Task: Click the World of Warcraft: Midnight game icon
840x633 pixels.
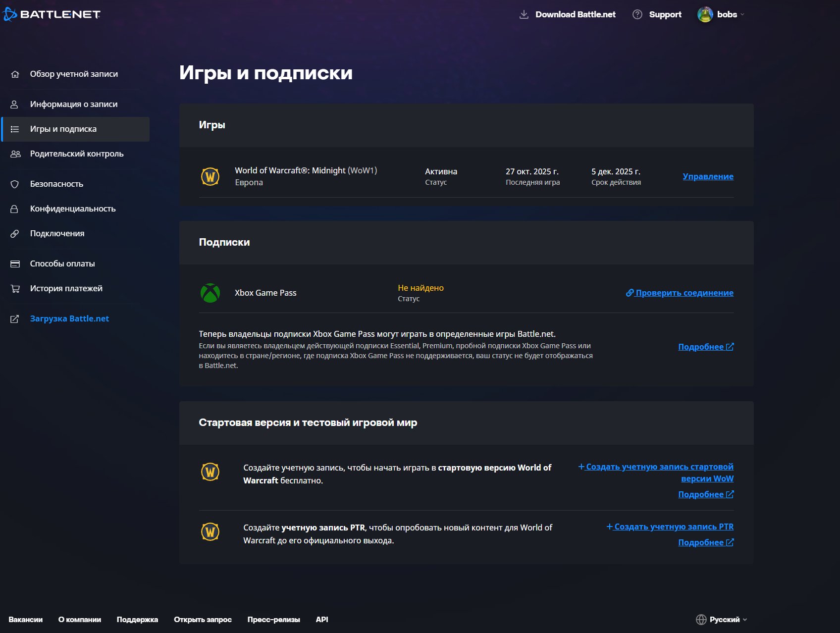Action: click(x=210, y=176)
